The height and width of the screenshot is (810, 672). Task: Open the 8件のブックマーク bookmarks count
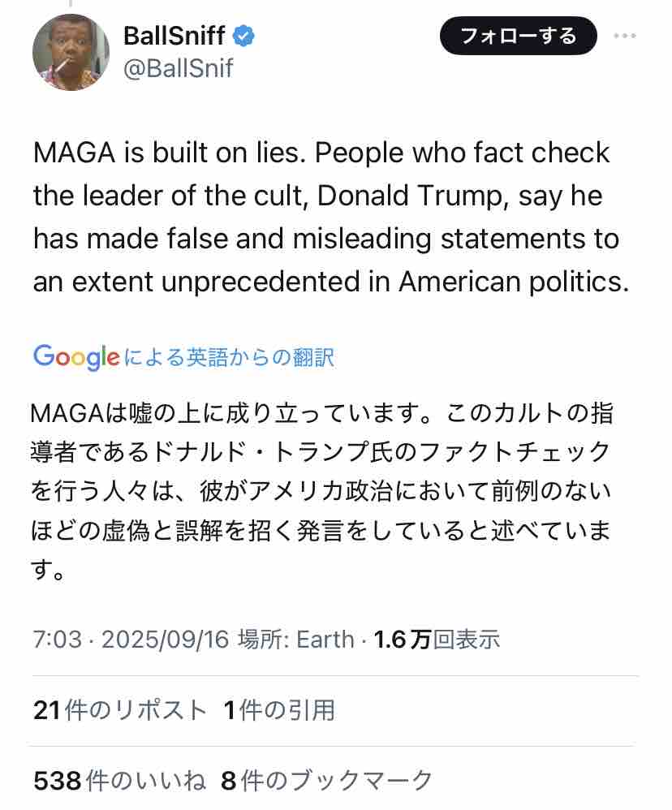click(x=326, y=781)
